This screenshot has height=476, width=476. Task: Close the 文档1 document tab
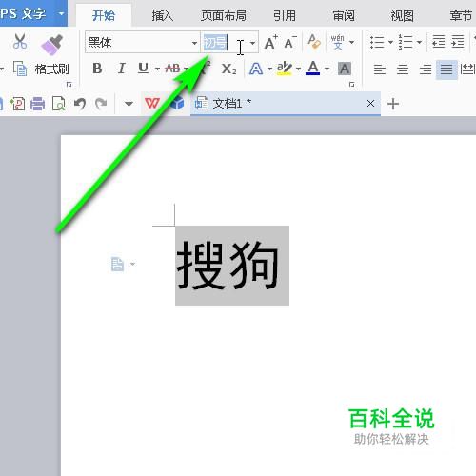pyautogui.click(x=370, y=104)
